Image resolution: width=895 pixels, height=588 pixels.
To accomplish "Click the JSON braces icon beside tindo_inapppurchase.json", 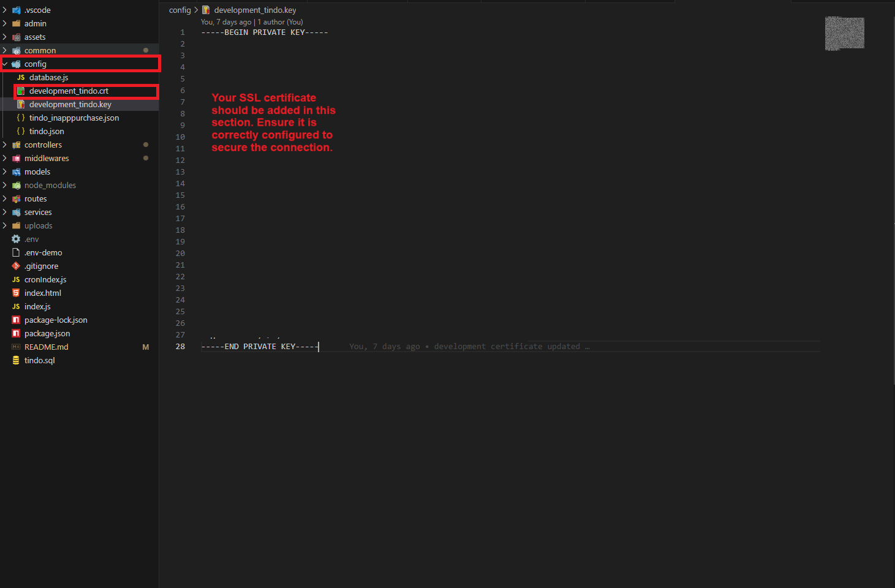I will click(21, 118).
